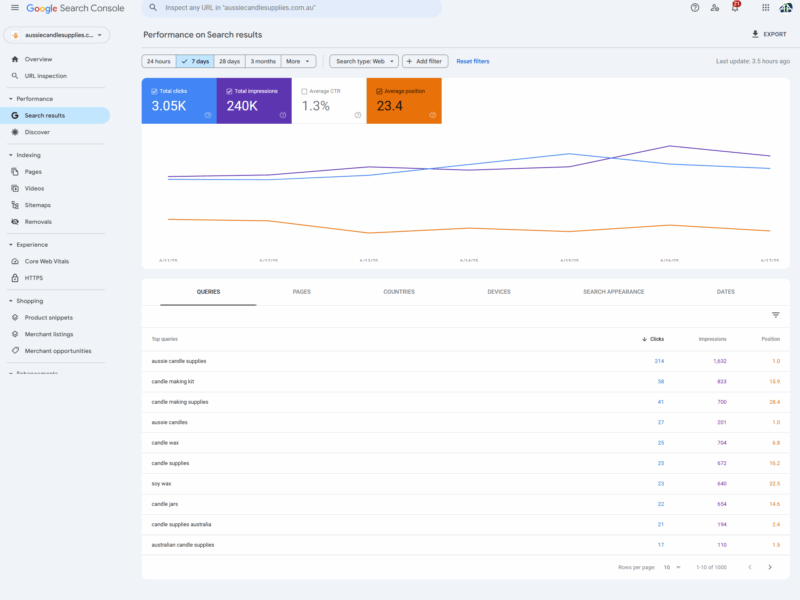The image size is (800, 600).
Task: Open the property selector dropdown
Action: pos(56,35)
